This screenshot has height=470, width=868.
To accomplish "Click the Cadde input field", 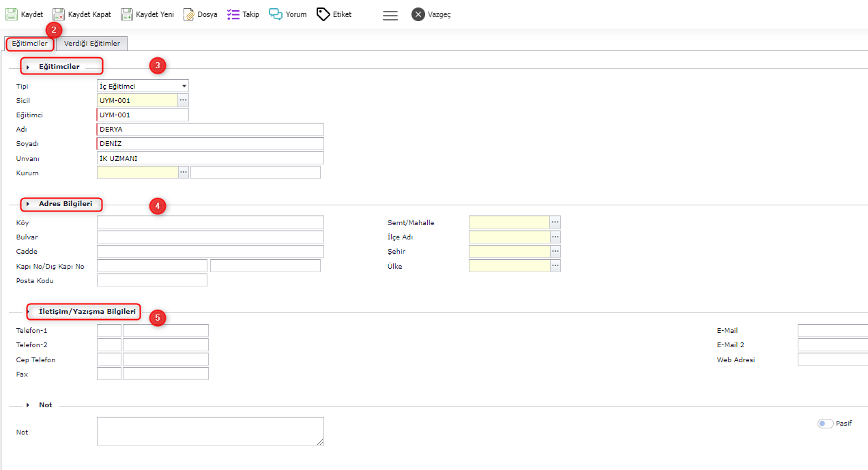I will point(210,251).
